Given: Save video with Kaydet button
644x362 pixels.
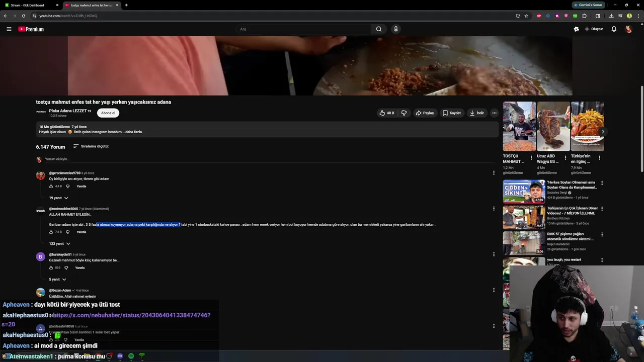Looking at the screenshot, I should 452,113.
